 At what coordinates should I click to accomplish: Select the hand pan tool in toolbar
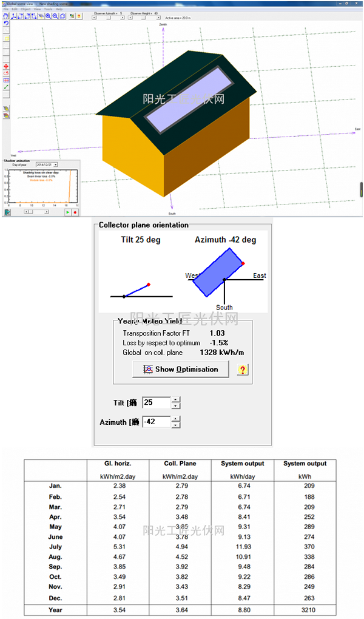click(6, 16)
